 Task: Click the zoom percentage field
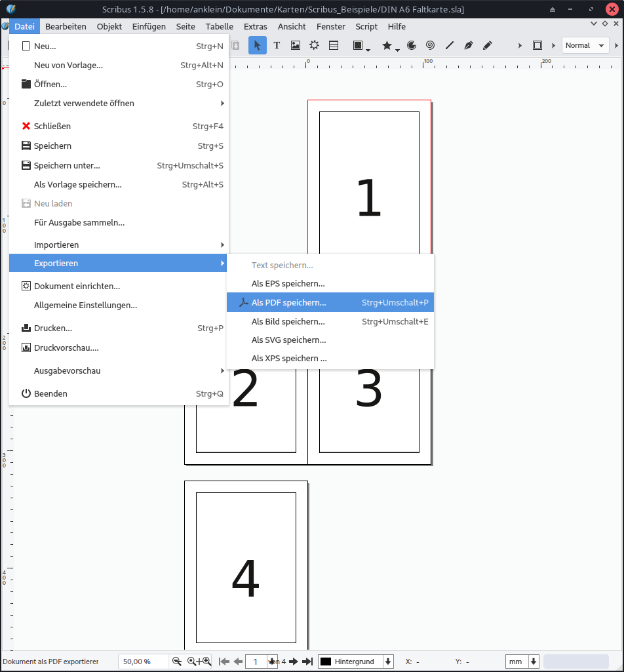click(142, 662)
